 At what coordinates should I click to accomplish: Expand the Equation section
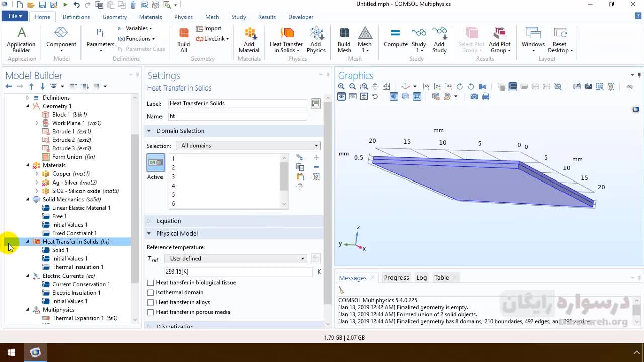point(169,221)
